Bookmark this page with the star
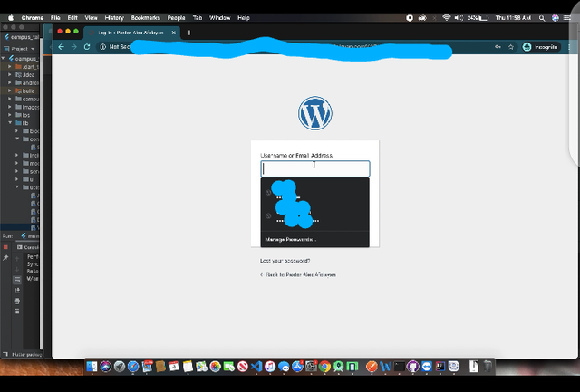Screen dimensions: 580x392 click(511, 47)
